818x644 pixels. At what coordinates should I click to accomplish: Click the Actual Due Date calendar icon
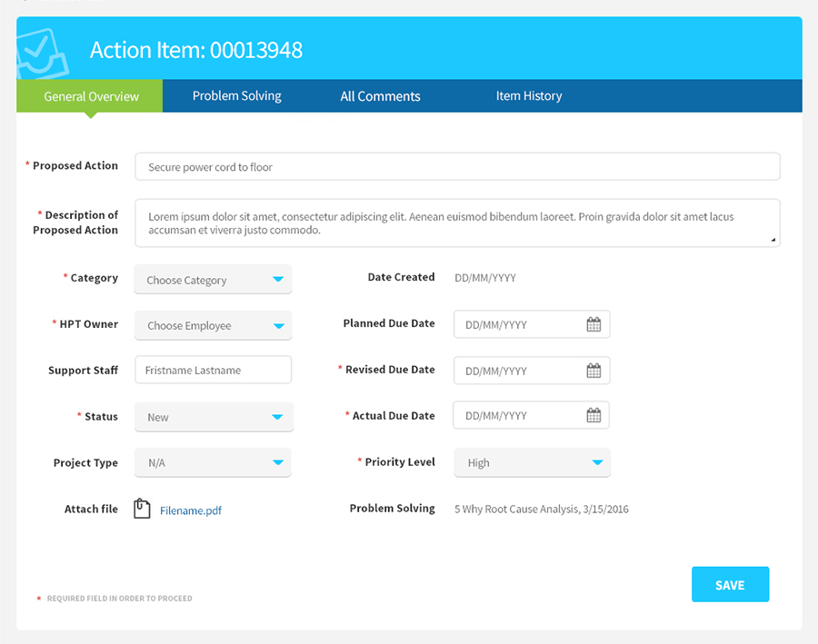[x=594, y=416]
